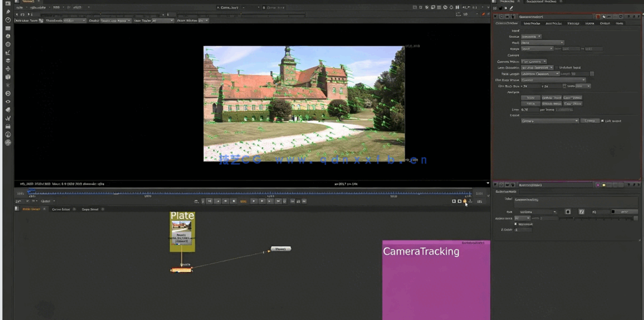Viewport: 644px width, 320px height.
Task: Open the Export Camera dropdown
Action: (x=550, y=121)
